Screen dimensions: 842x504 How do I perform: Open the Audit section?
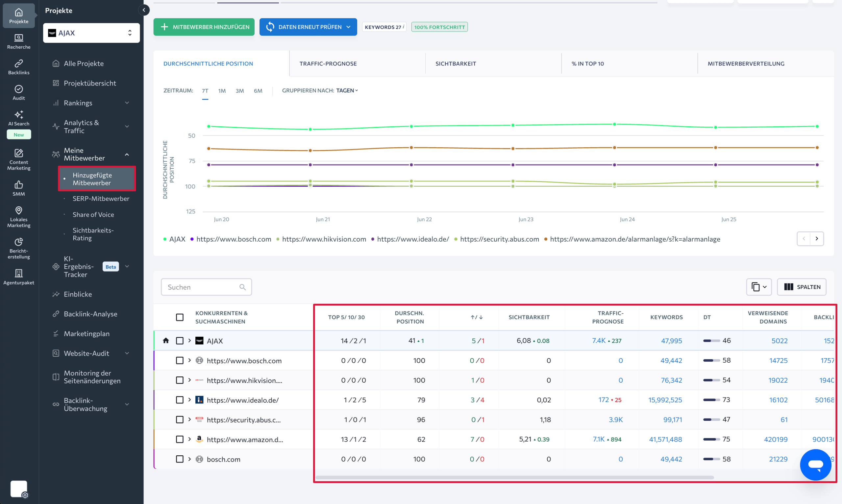19,93
